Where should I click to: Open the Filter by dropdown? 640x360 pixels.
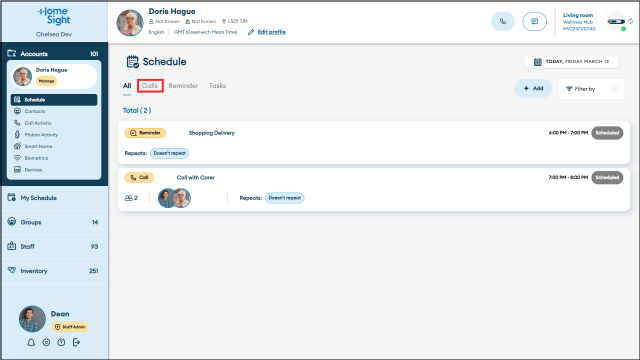pyautogui.click(x=591, y=89)
